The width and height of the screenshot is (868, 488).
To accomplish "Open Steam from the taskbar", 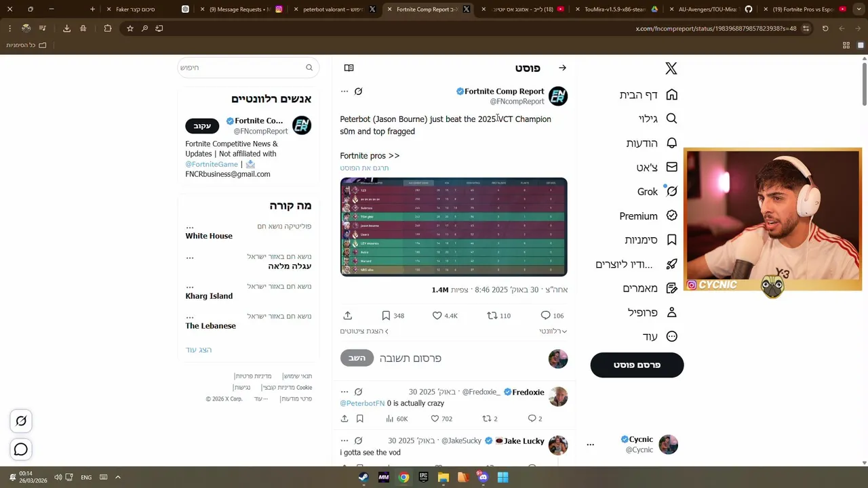I will coord(363,477).
